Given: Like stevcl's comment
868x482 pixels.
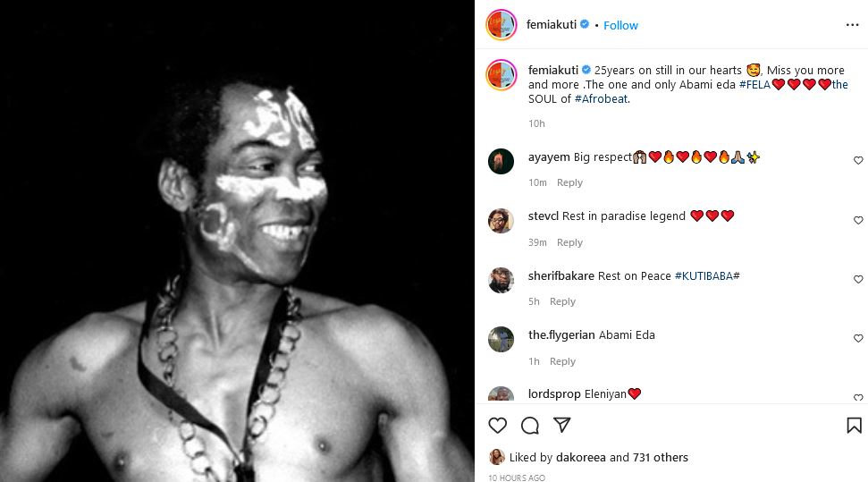Looking at the screenshot, I should (x=858, y=220).
